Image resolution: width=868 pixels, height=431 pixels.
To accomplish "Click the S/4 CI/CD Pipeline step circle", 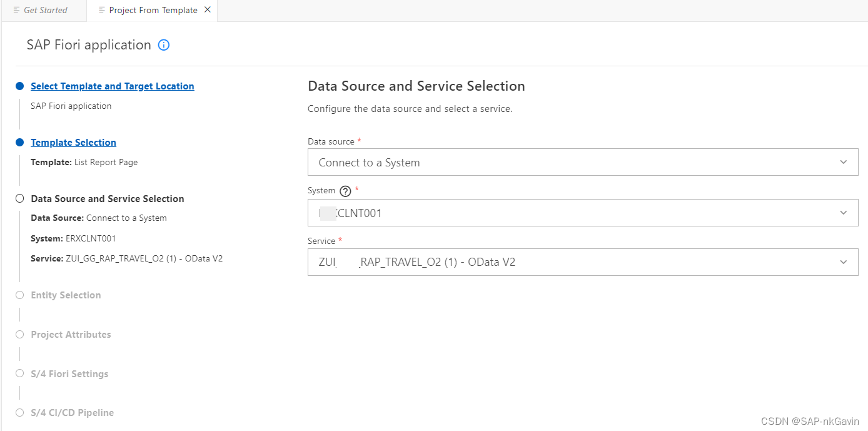I will click(x=20, y=412).
